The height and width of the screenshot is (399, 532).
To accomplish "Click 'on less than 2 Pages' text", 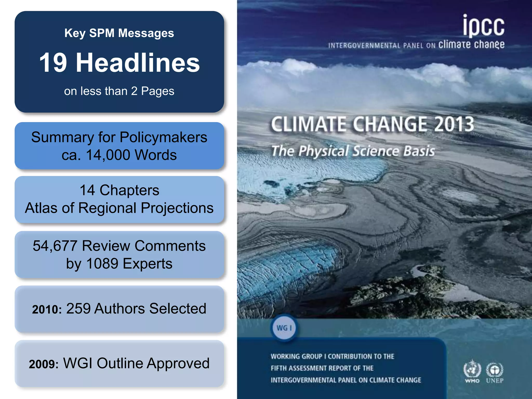I will [x=119, y=91].
